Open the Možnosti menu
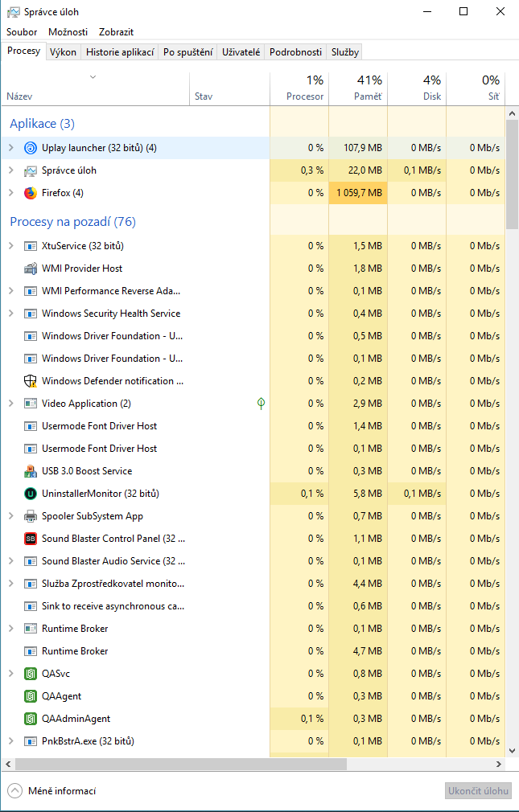The image size is (519, 812). [x=68, y=32]
